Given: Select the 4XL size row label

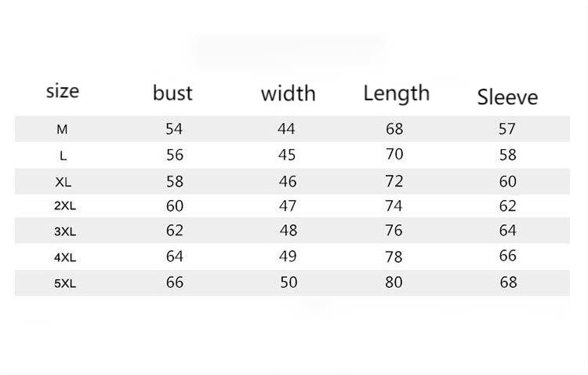Looking at the screenshot, I should pyautogui.click(x=64, y=257).
